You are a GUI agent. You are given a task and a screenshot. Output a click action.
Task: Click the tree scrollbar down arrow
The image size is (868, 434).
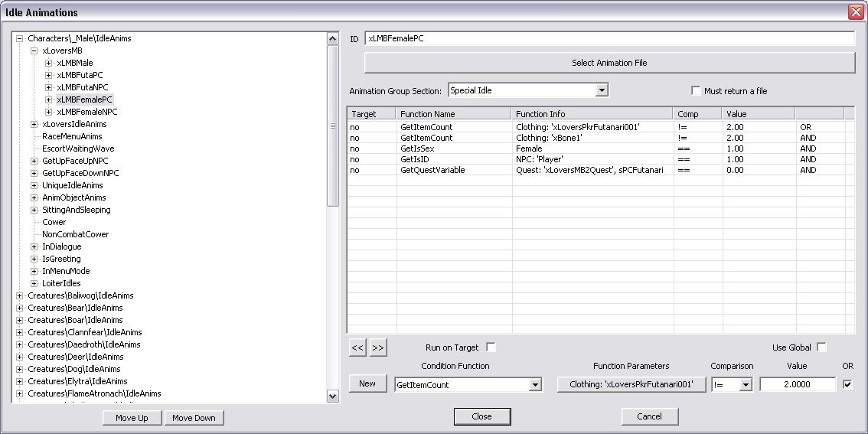(333, 395)
